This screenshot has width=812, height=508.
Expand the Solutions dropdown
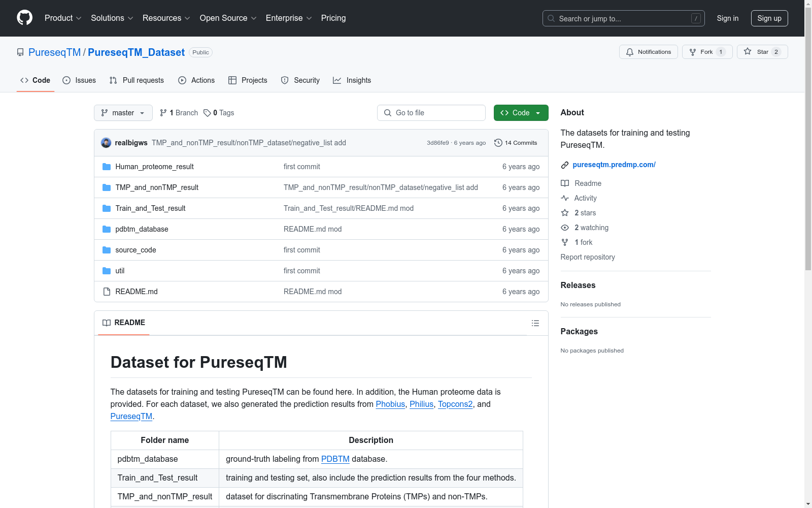pos(112,18)
